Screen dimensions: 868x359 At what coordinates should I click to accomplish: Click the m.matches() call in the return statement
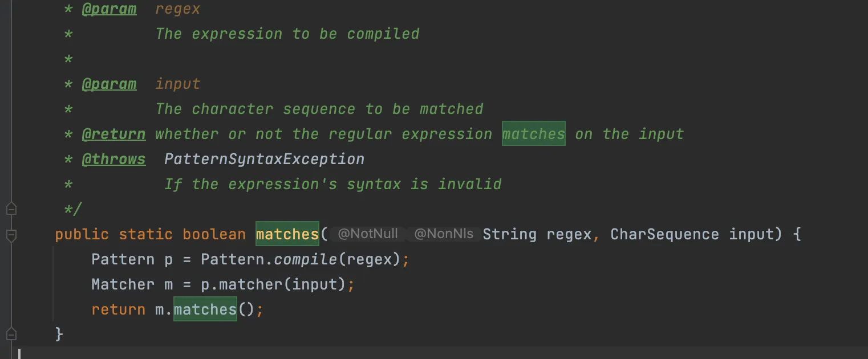point(205,310)
